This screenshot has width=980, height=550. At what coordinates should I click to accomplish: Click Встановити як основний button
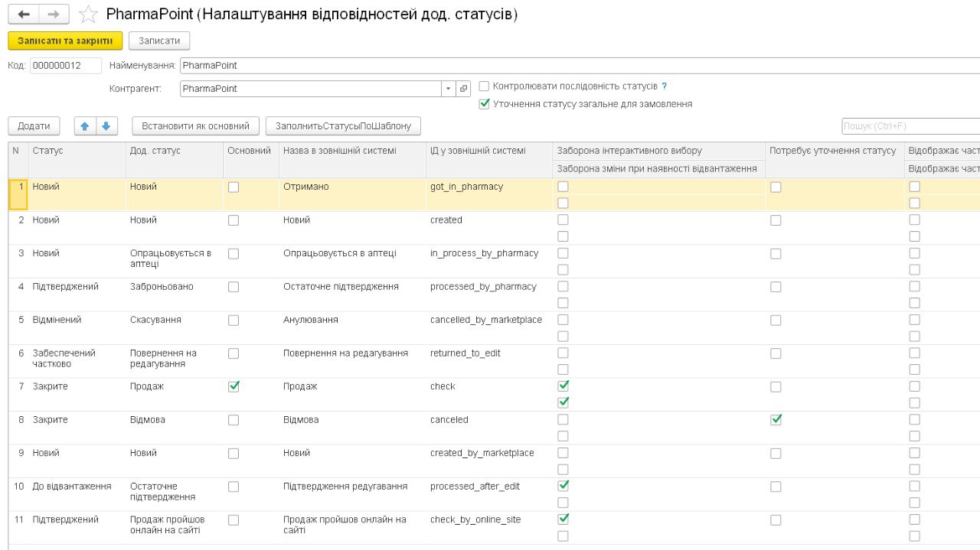[196, 126]
